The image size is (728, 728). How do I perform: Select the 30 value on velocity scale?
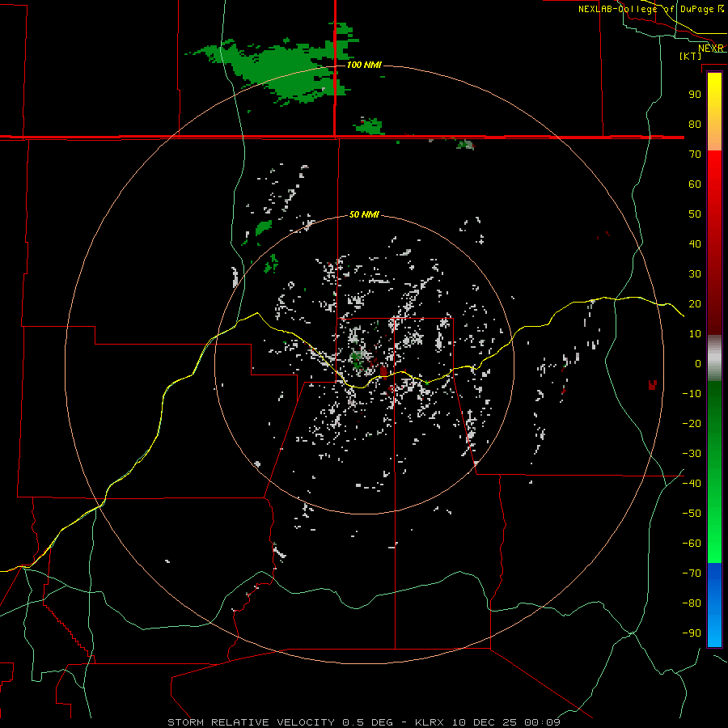pos(695,274)
